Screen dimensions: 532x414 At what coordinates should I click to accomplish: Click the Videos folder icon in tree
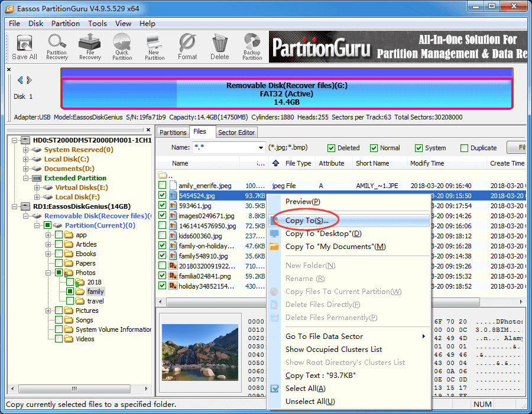(69, 339)
